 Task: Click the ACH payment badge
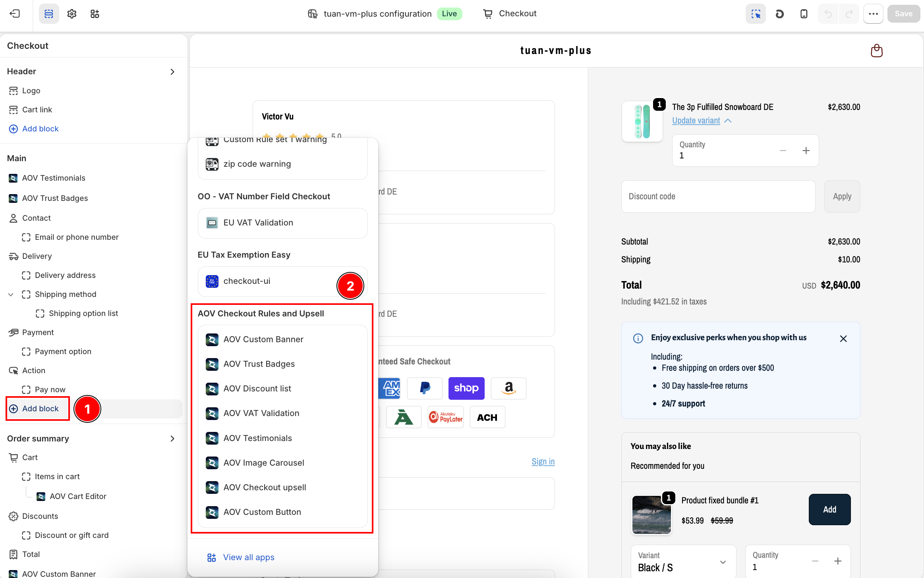pyautogui.click(x=487, y=417)
